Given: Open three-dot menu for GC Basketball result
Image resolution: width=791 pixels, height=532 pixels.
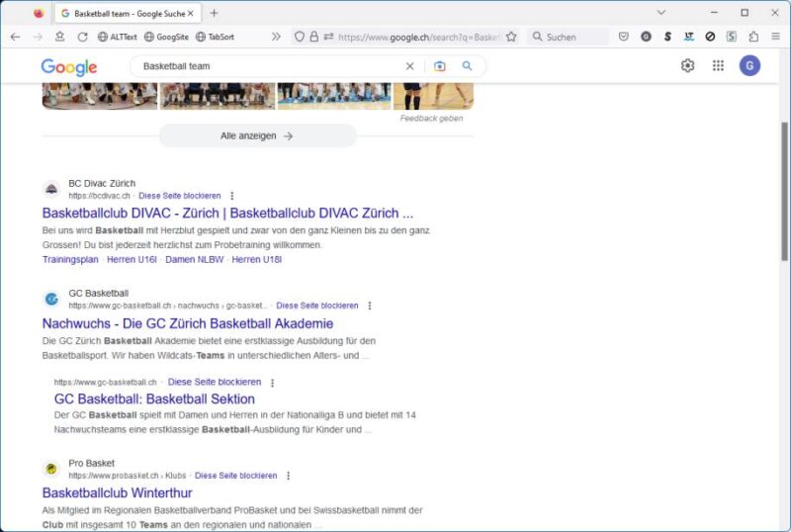Looking at the screenshot, I should pos(370,307).
